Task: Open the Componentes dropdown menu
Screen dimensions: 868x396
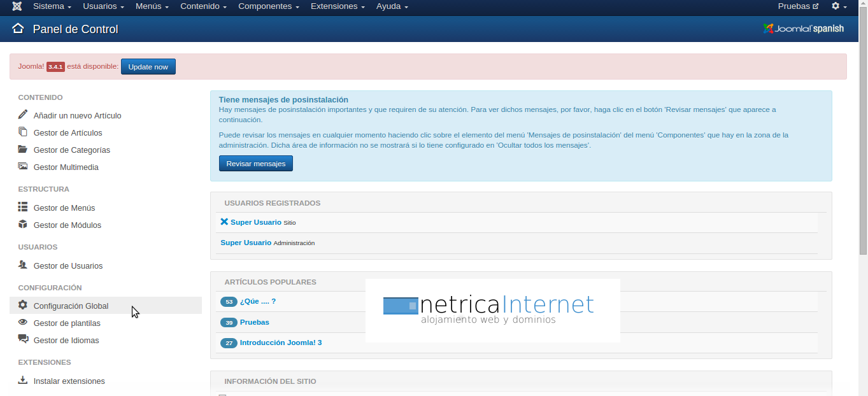Action: click(x=269, y=6)
